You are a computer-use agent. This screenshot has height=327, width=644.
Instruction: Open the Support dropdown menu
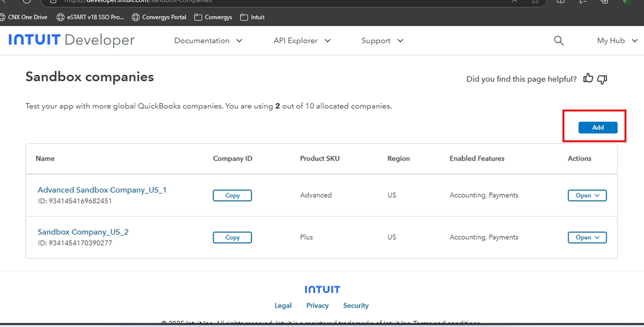(382, 41)
